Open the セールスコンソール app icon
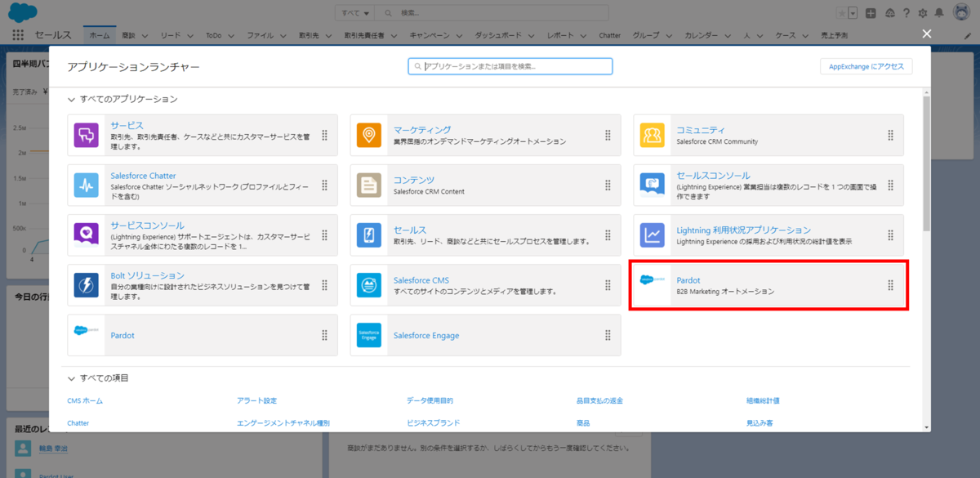 pos(653,185)
